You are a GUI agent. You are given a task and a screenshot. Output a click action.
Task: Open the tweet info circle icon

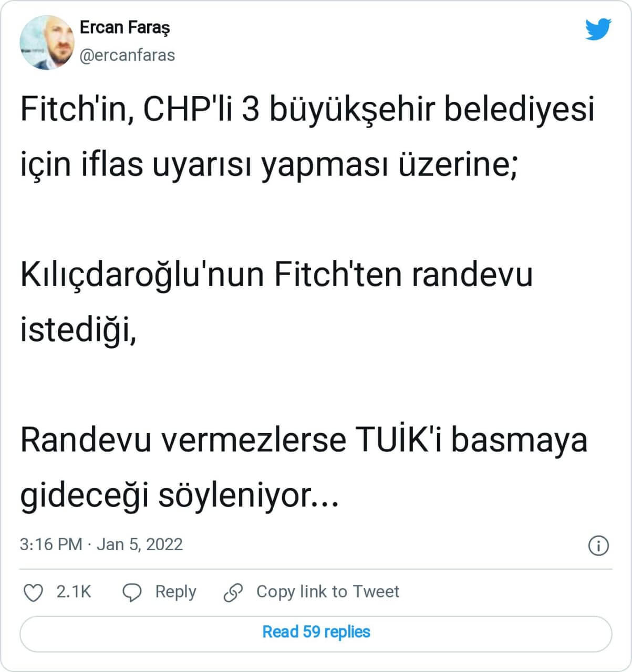coord(598,545)
